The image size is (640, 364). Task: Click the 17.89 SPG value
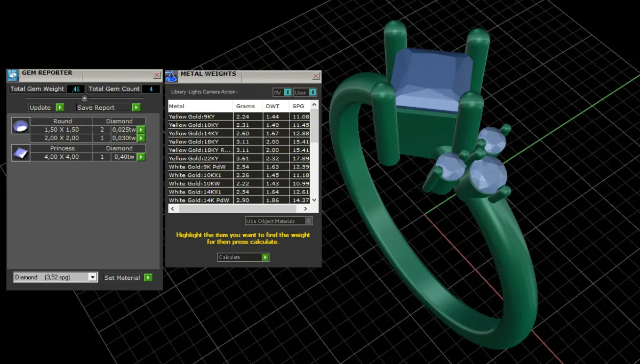301,158
